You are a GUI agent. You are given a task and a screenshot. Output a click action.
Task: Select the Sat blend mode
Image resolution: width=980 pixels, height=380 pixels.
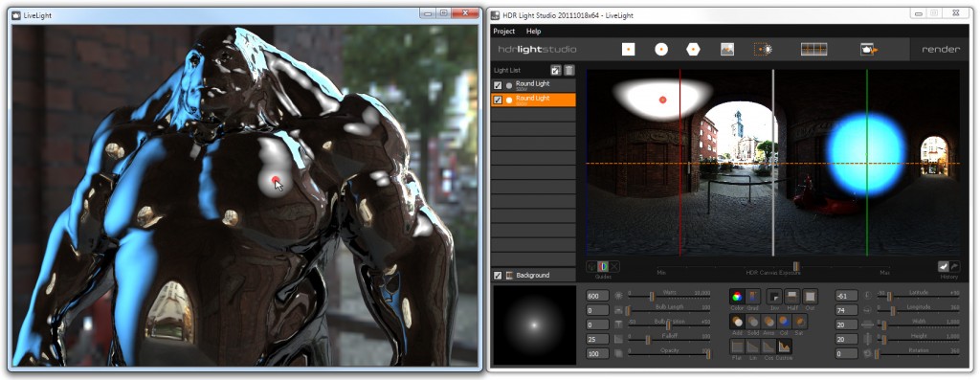pyautogui.click(x=799, y=322)
